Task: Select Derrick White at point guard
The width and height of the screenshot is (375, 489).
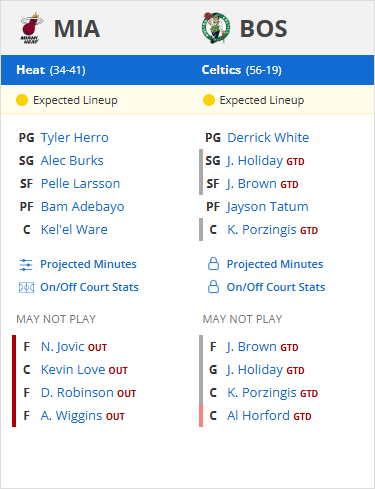Action: 268,138
